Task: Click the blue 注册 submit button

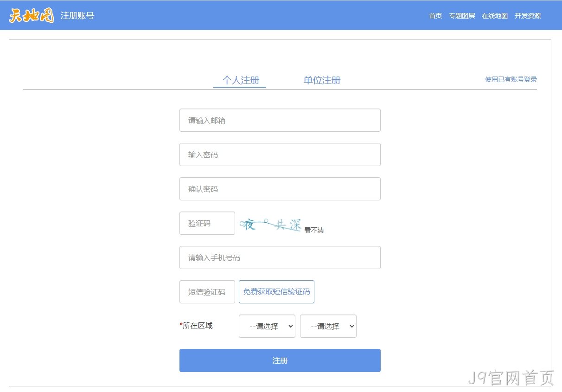Action: [x=280, y=360]
